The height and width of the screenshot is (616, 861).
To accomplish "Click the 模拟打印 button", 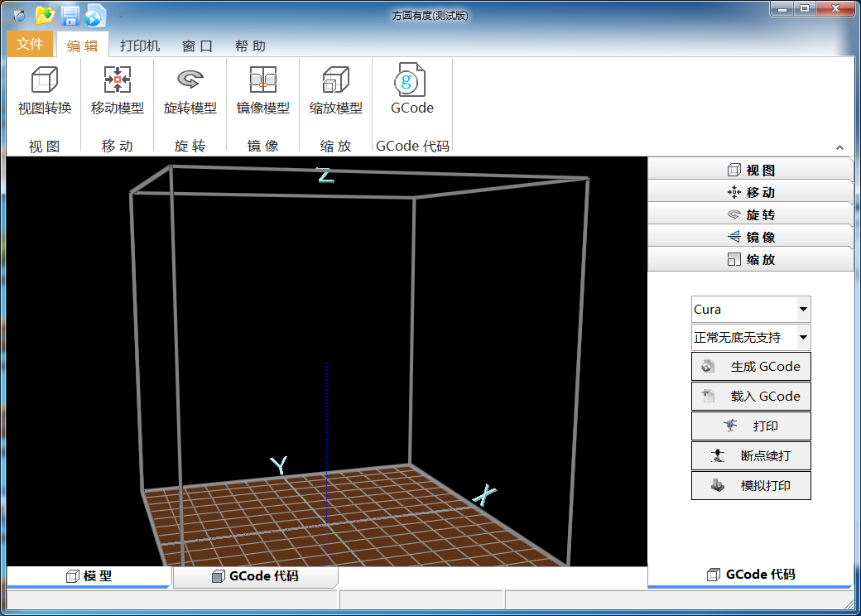I will [751, 485].
